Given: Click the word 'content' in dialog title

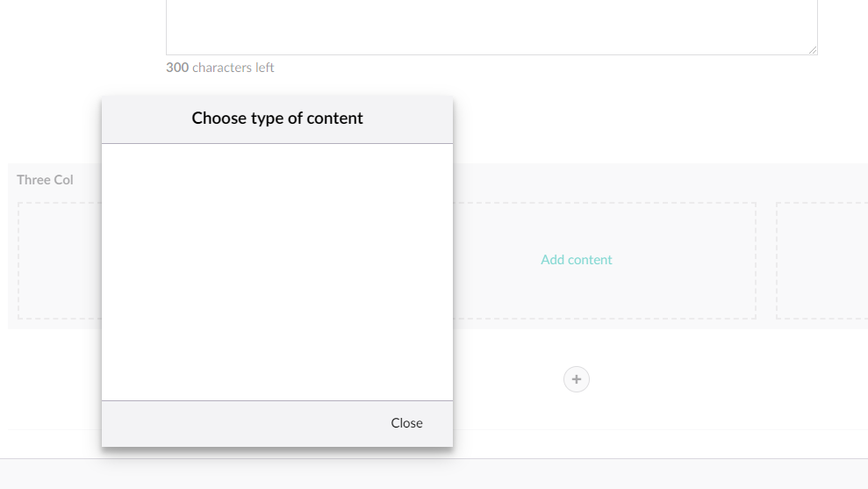Looking at the screenshot, I should [x=335, y=119].
